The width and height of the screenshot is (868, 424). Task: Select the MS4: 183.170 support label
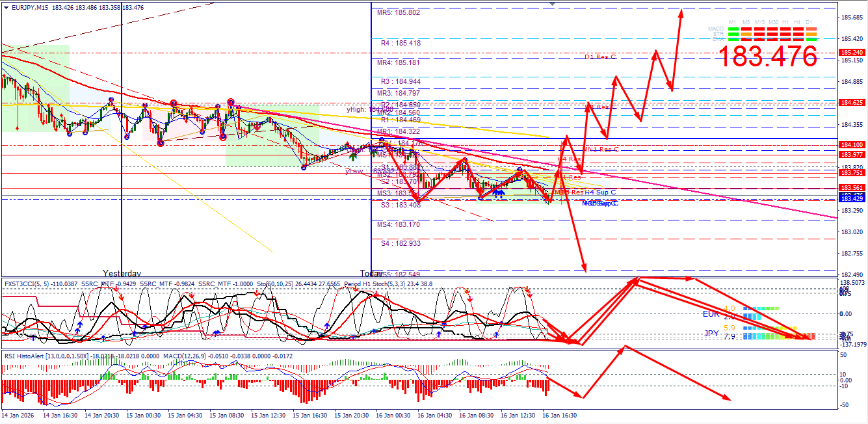click(x=399, y=224)
